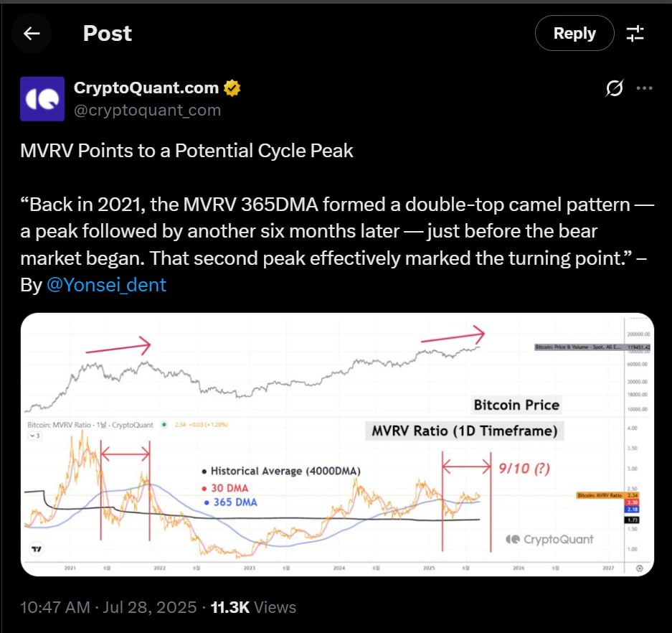The image size is (672, 633).
Task: Click the green status dot on chart
Action: (x=164, y=425)
